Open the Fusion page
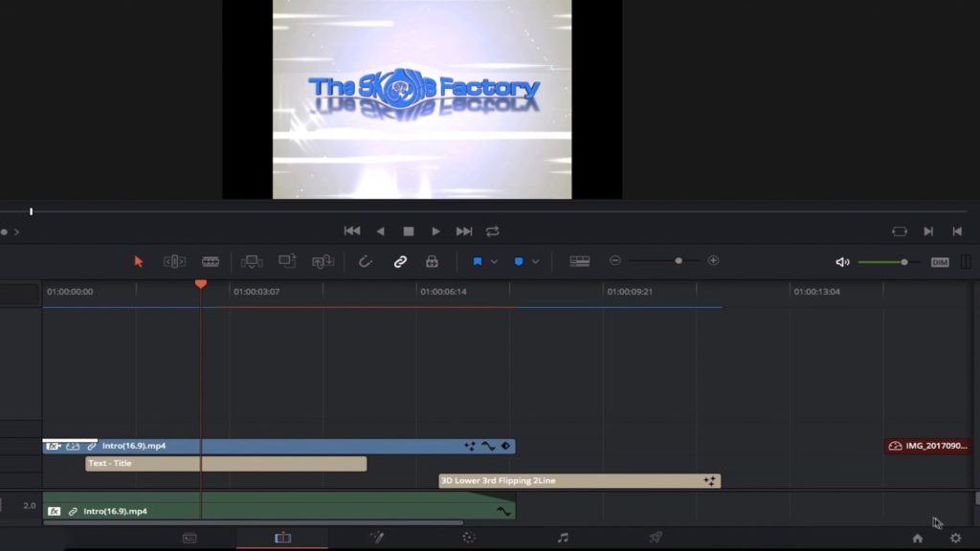Image resolution: width=980 pixels, height=551 pixels. tap(377, 538)
